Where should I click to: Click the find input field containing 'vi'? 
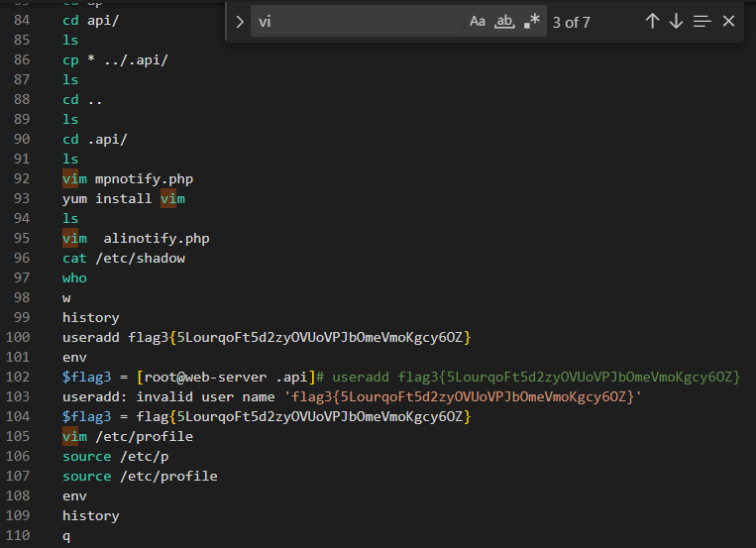click(x=358, y=21)
